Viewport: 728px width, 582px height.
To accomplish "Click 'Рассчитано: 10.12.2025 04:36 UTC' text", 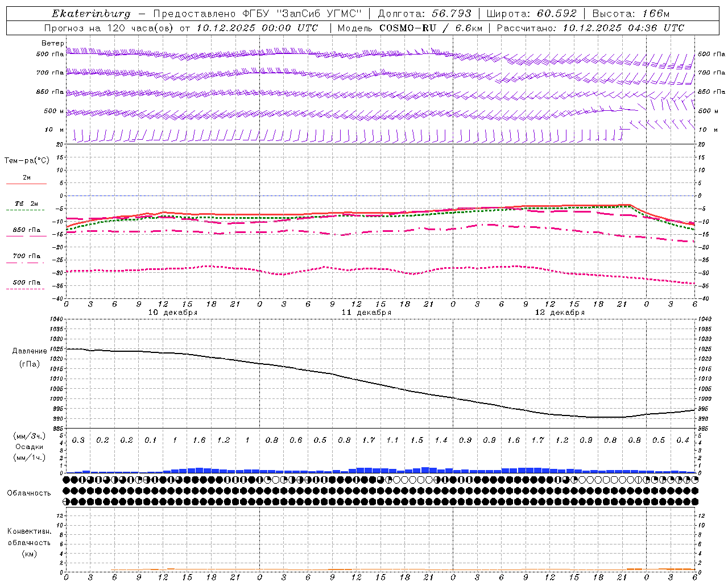I will pyautogui.click(x=590, y=28).
